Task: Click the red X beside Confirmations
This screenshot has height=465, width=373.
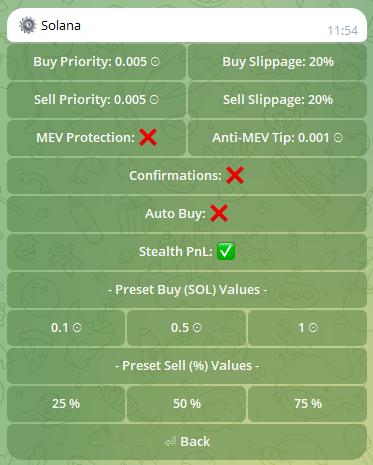Action: click(235, 175)
